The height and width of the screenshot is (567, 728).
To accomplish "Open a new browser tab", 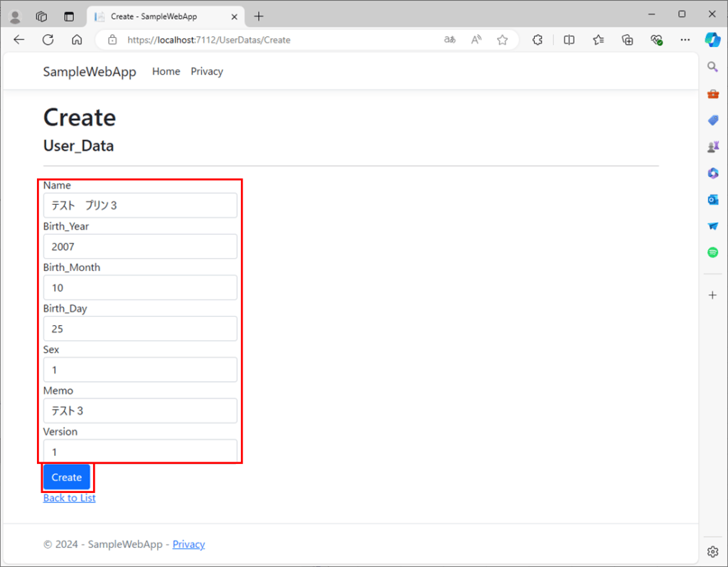I will (259, 16).
